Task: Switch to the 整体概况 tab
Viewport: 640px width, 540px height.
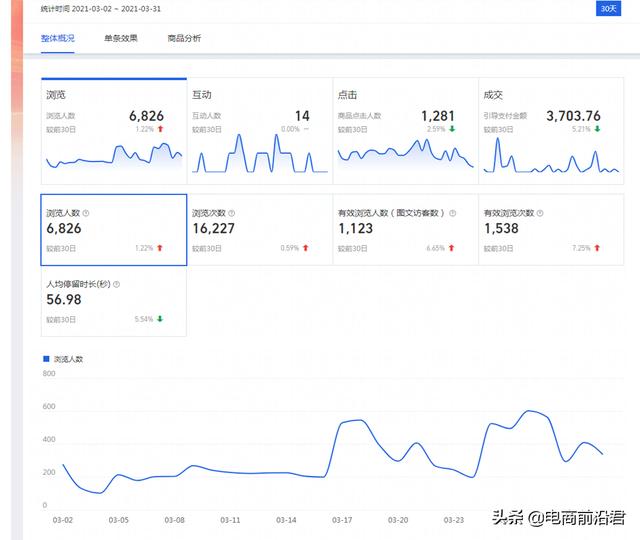Action: (57, 38)
